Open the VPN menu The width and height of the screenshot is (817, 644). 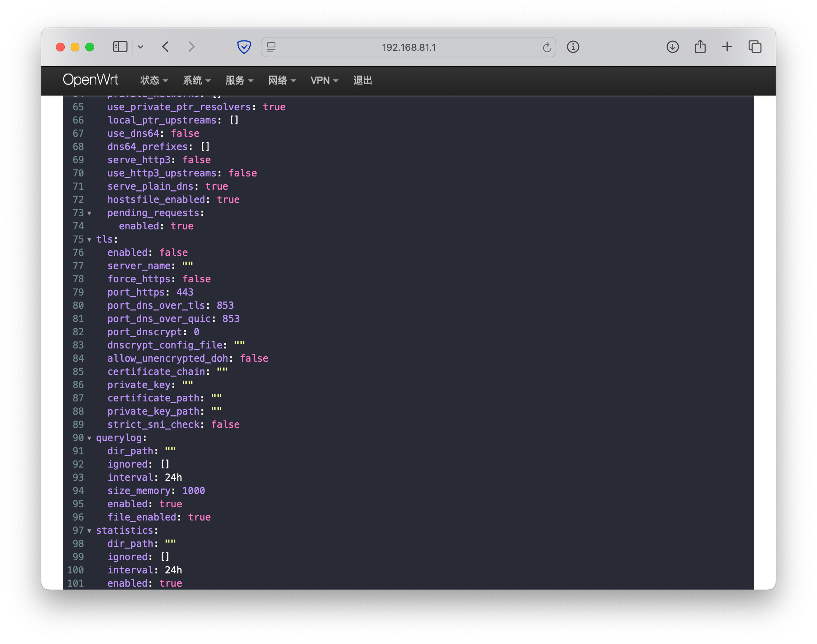click(x=324, y=80)
